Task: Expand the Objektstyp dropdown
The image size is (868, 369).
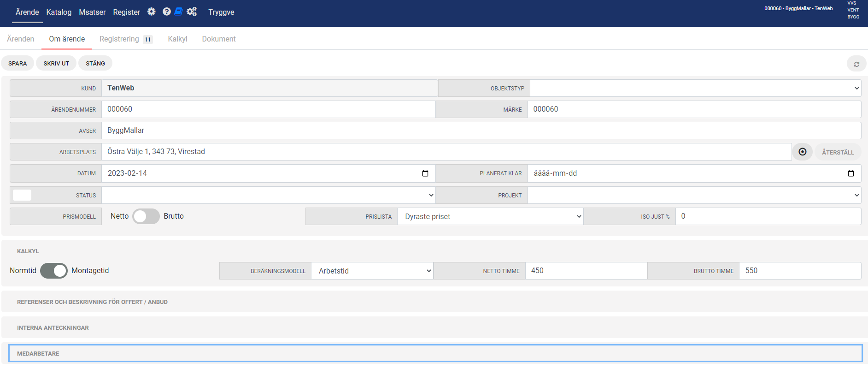Action: pos(695,88)
